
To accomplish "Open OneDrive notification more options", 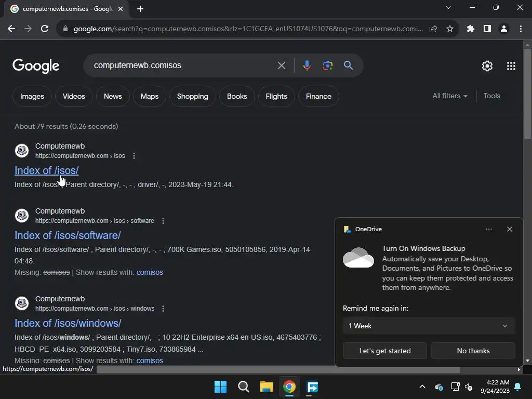I will click(x=488, y=229).
